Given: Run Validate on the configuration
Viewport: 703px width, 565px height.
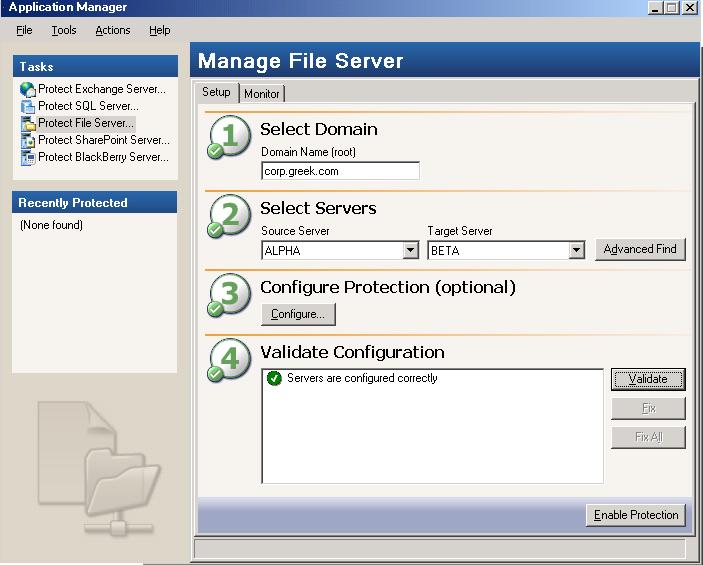Looking at the screenshot, I should [648, 379].
